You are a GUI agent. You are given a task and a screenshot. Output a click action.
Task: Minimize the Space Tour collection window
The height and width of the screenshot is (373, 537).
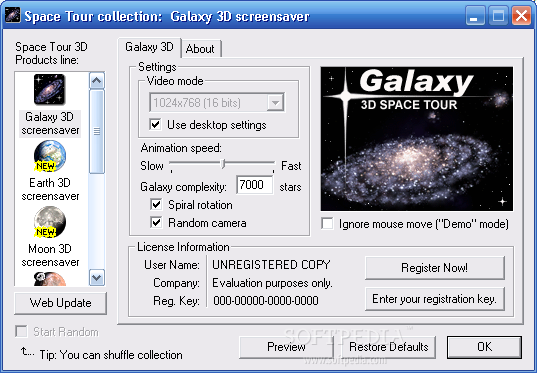[475, 16]
